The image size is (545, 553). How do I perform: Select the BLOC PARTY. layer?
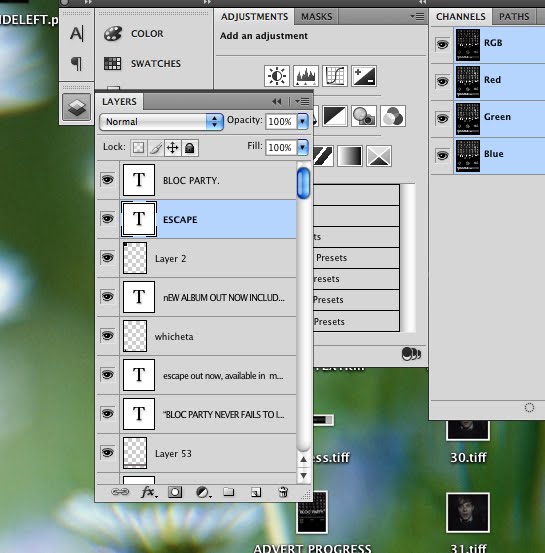[x=208, y=180]
